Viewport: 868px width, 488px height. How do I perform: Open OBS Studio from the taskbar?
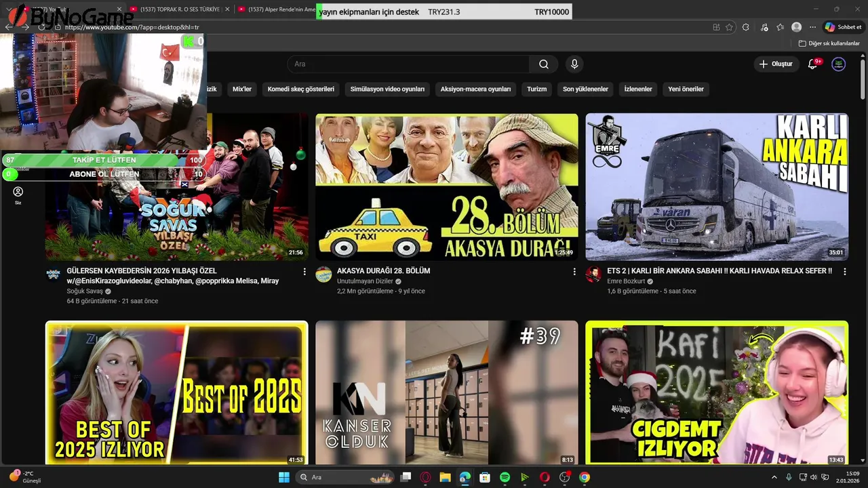point(565,477)
